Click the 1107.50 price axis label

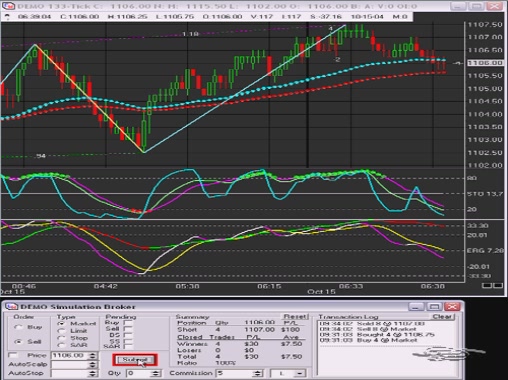click(485, 25)
